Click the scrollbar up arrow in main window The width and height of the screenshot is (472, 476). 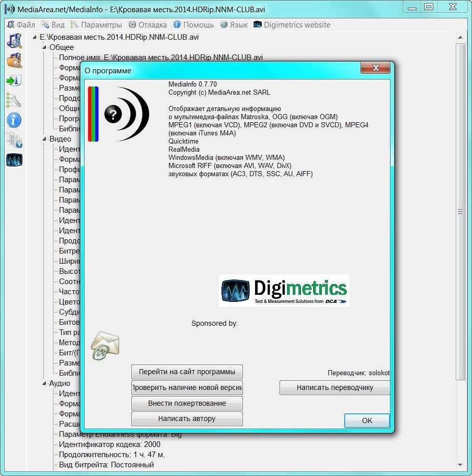pos(460,37)
